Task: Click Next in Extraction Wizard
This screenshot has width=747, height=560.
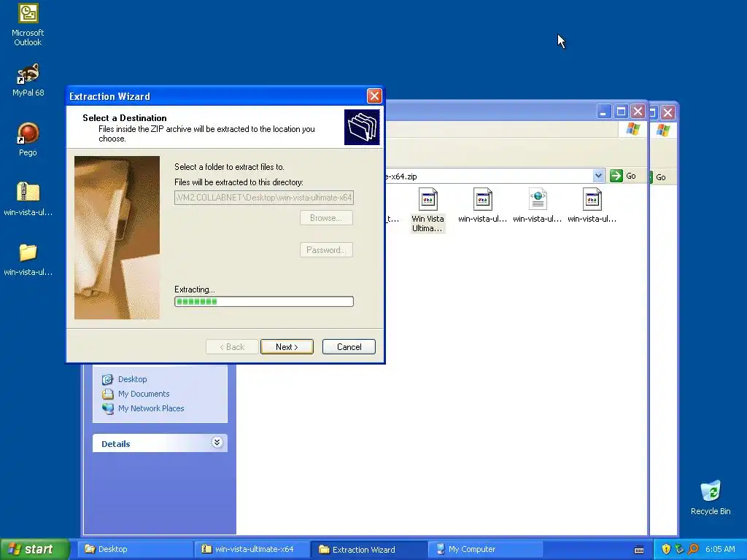Action: [x=287, y=346]
